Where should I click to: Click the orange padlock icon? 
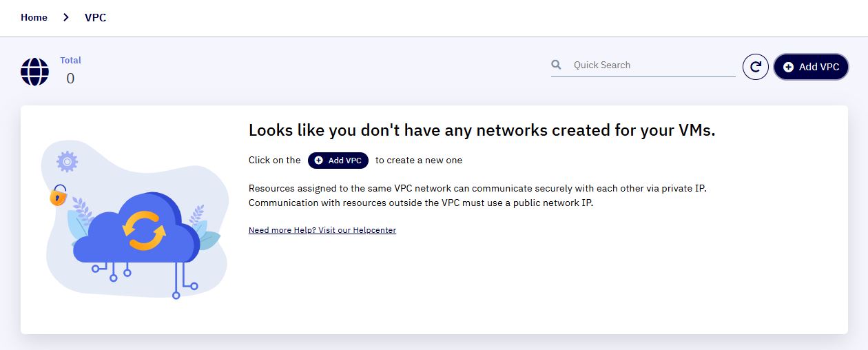[x=59, y=196]
